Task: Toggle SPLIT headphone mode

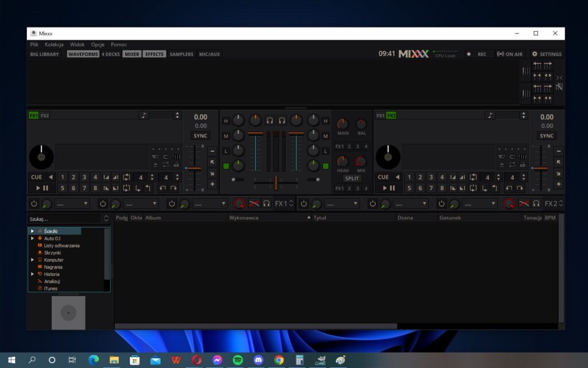Action: (352, 178)
